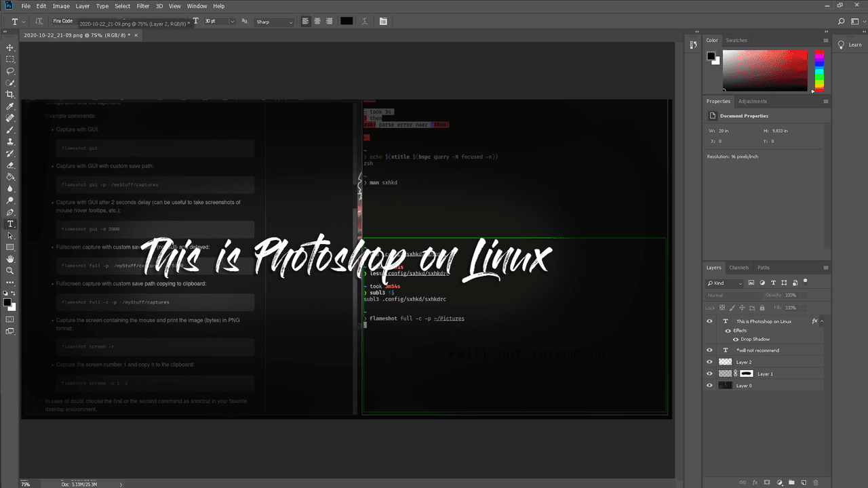
Task: Select the Lasso tool
Action: click(x=10, y=70)
